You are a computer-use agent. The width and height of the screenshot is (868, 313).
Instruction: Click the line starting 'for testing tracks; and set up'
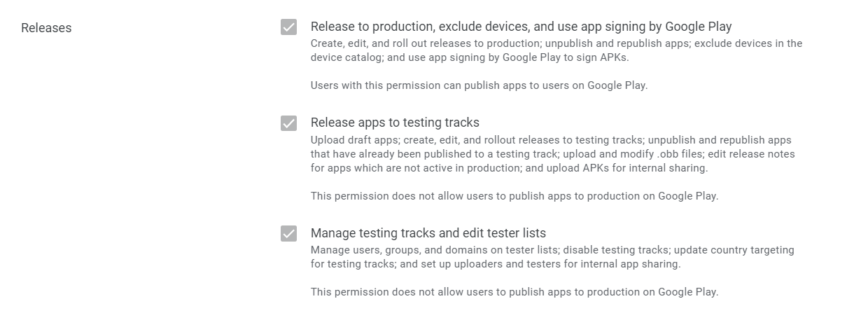pos(495,264)
